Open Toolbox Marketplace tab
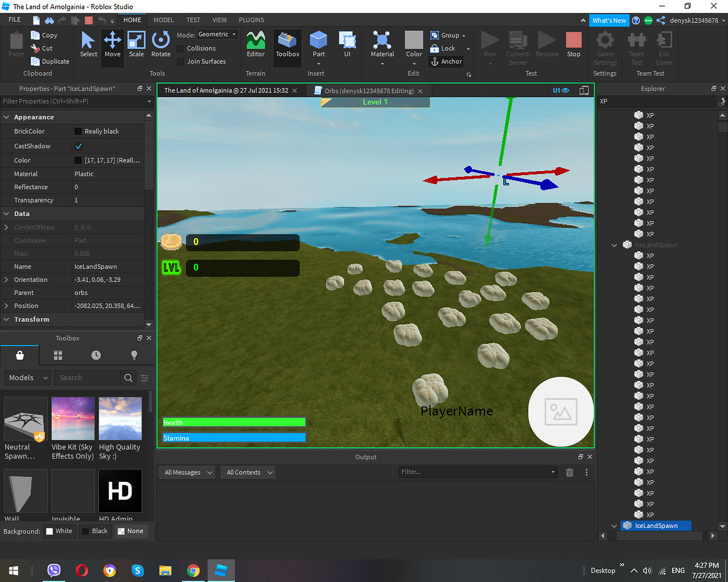This screenshot has width=728, height=582. [x=20, y=355]
